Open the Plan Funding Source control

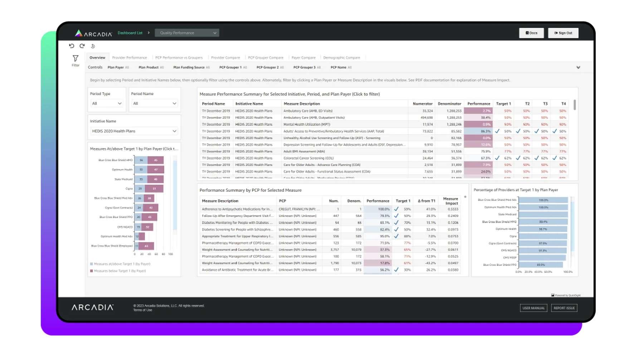click(x=191, y=67)
